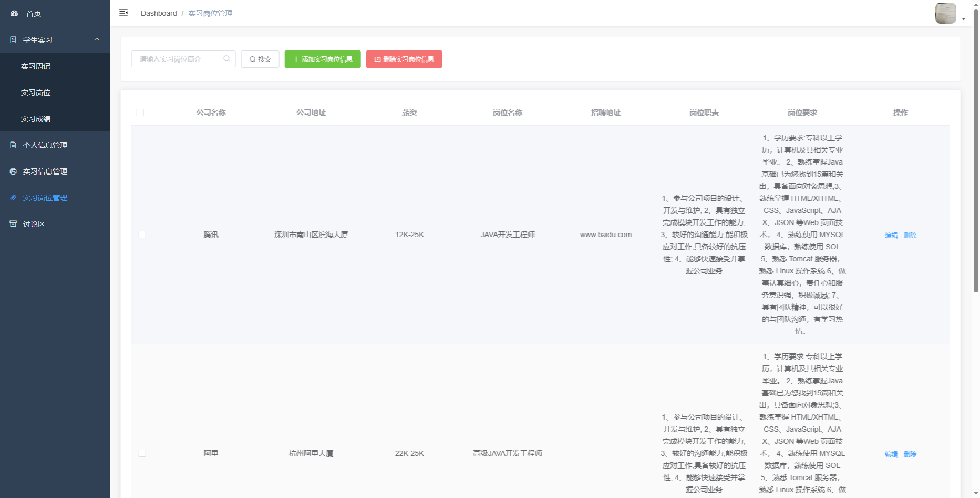This screenshot has height=498, width=980.
Task: Focus the 请输入实习岗位简介 search input
Action: click(179, 59)
